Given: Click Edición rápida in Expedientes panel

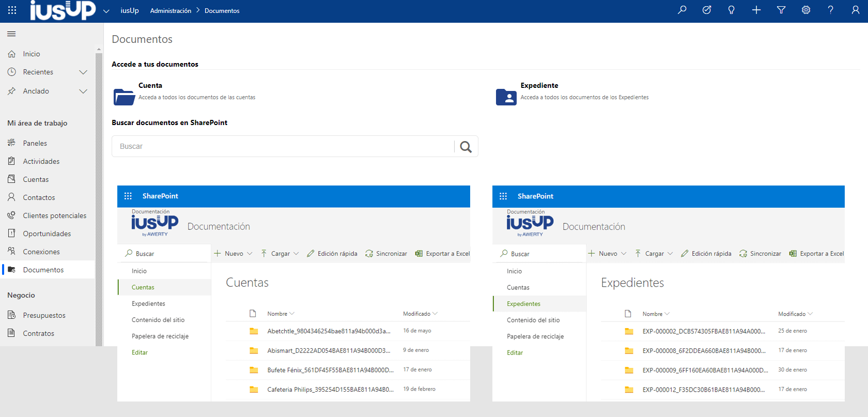Looking at the screenshot, I should click(706, 254).
